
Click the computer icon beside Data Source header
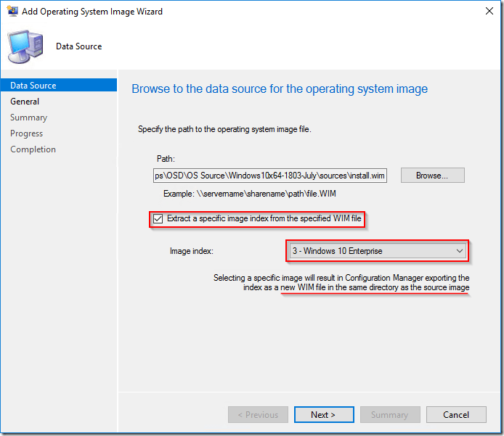[x=26, y=46]
